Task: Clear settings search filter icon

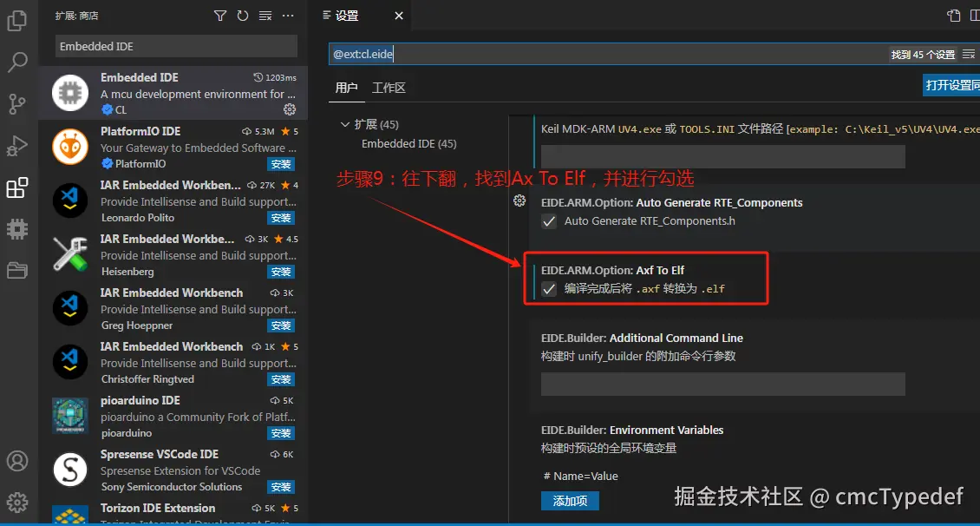Action: point(969,55)
